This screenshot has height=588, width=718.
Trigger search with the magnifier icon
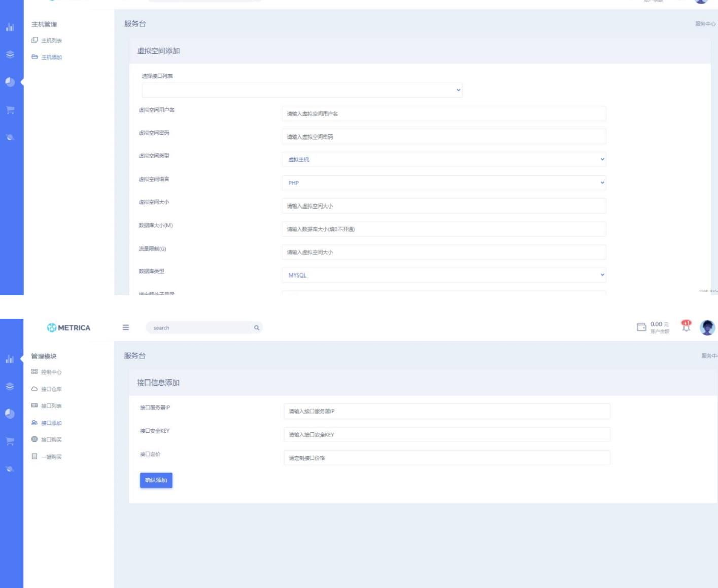point(258,328)
